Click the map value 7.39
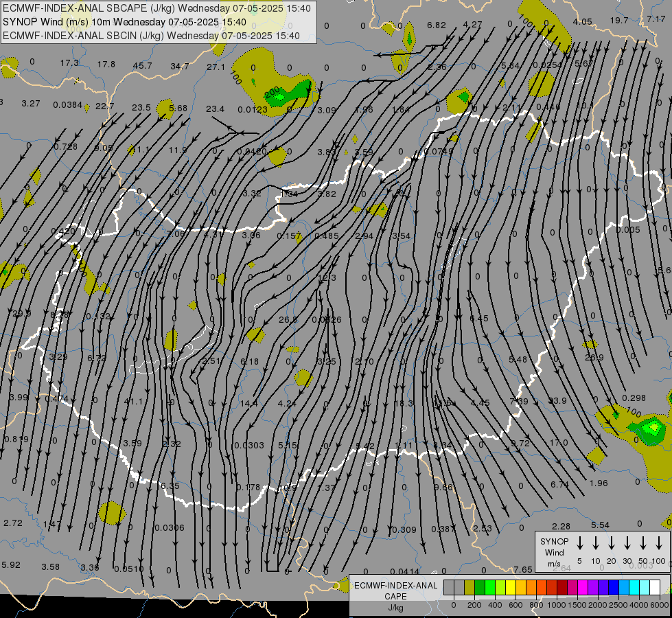This screenshot has width=672, height=618. [518, 402]
